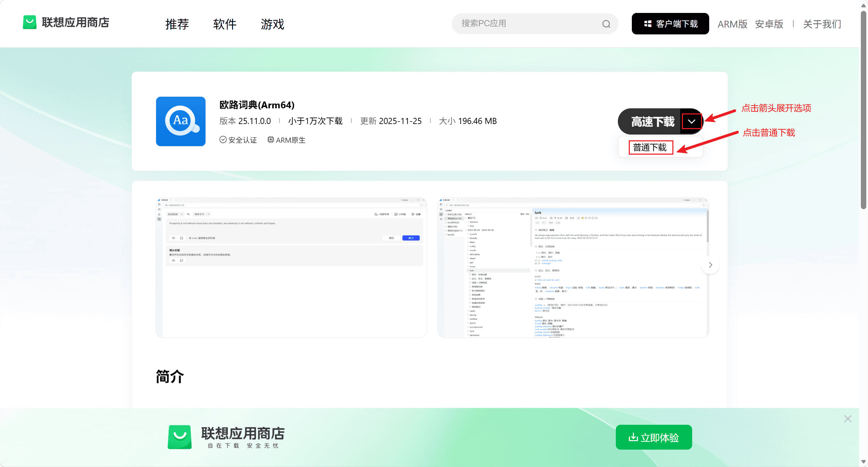Viewport: 868px width, 467px height.
Task: Click the page vertical scrollbar thumb
Action: (863, 110)
